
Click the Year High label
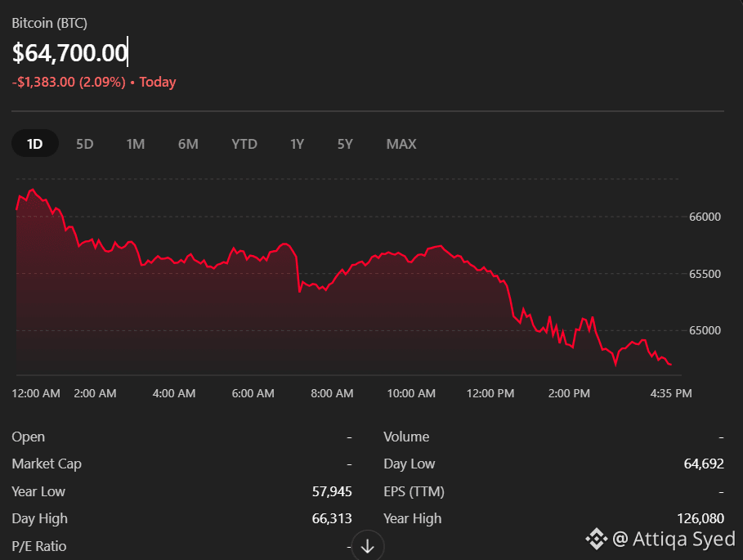pos(412,519)
